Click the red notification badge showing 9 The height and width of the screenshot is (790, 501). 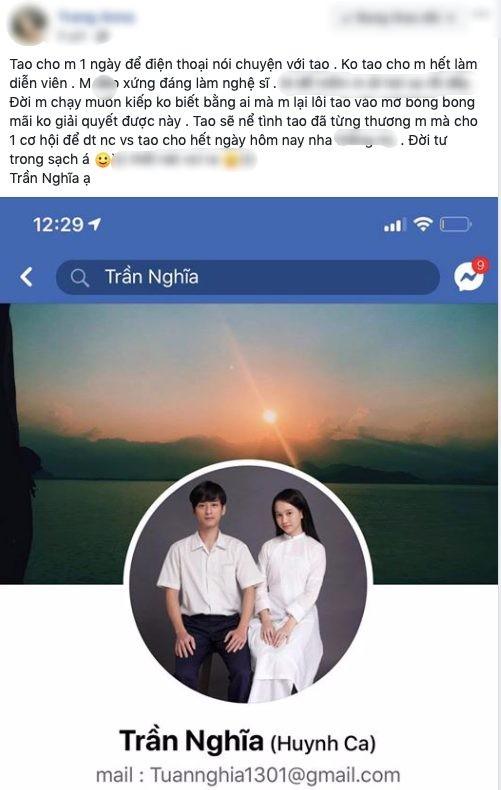480,265
